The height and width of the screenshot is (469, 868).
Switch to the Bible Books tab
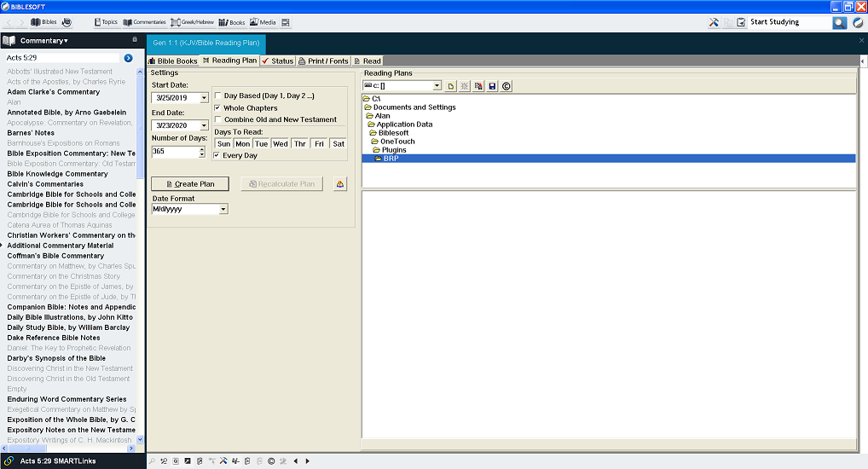(173, 61)
